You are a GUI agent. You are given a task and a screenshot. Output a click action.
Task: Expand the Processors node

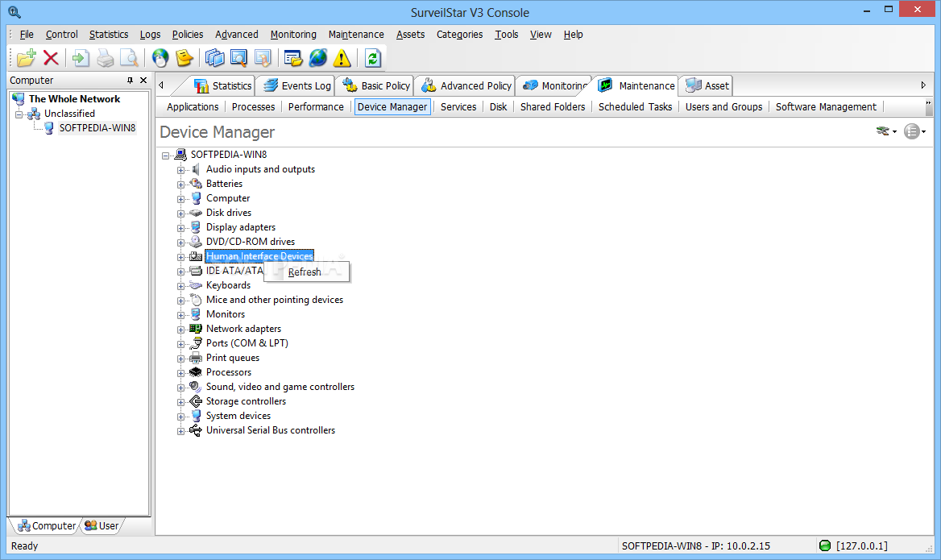click(x=180, y=373)
